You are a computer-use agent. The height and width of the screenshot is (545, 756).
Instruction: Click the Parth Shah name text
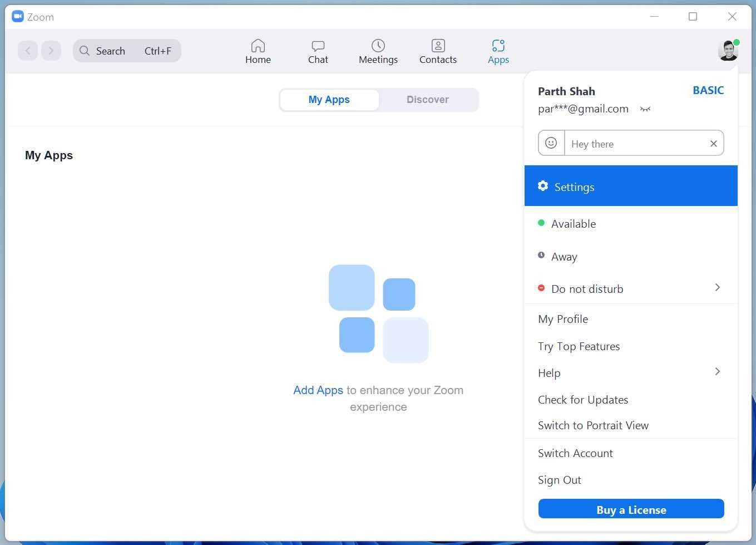pos(566,91)
